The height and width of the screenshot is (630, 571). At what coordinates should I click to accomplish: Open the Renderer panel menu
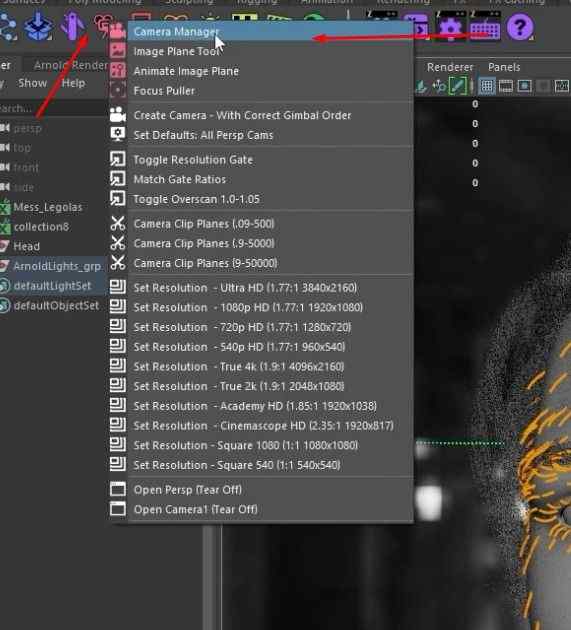tap(450, 67)
